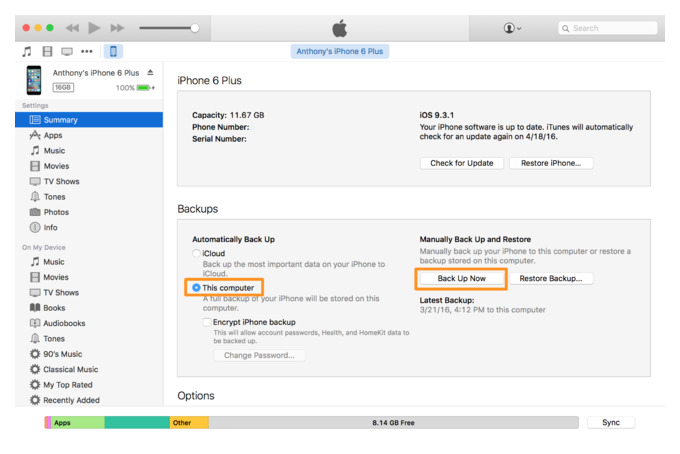Open Music under On My Device
Image resolution: width=680 pixels, height=454 pixels.
point(89,262)
